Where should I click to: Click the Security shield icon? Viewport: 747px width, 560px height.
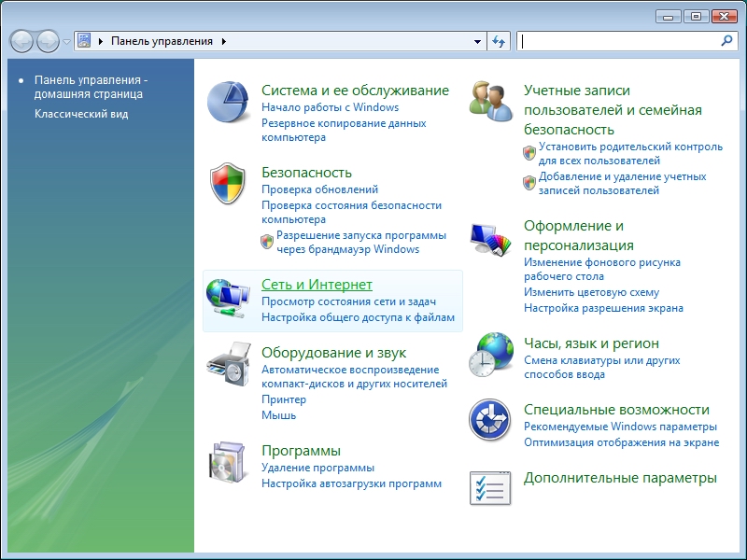pyautogui.click(x=228, y=183)
